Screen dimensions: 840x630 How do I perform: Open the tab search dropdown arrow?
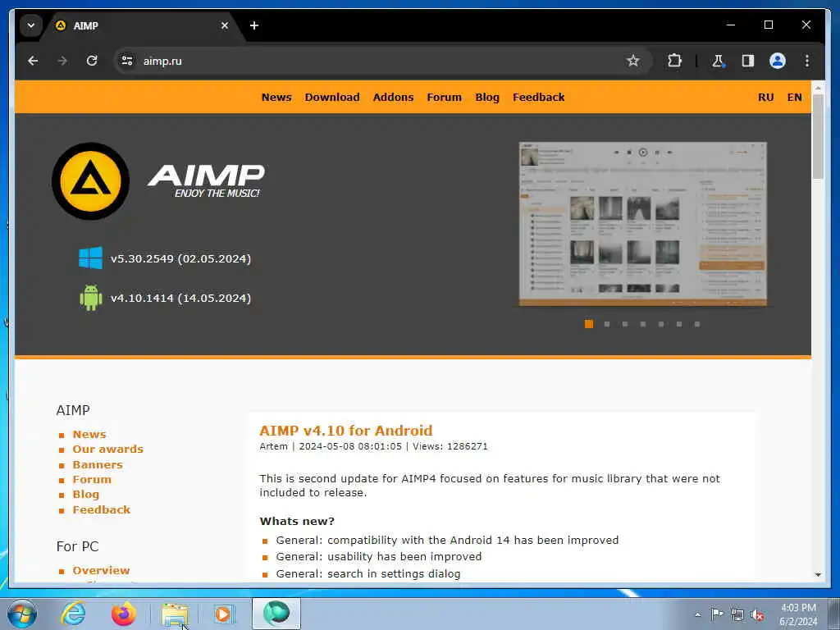pyautogui.click(x=31, y=25)
